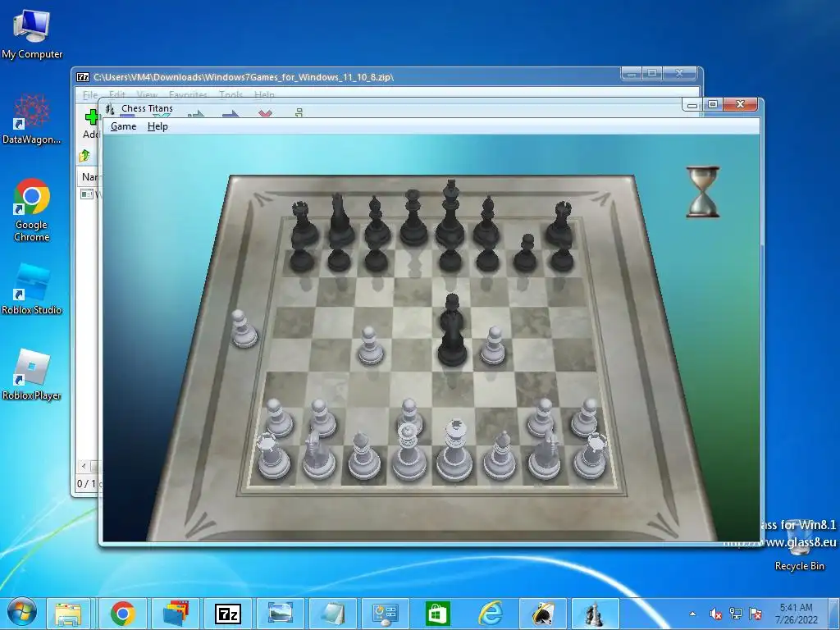Click the muted volume tray icon
This screenshot has height=630, width=840.
coord(715,614)
